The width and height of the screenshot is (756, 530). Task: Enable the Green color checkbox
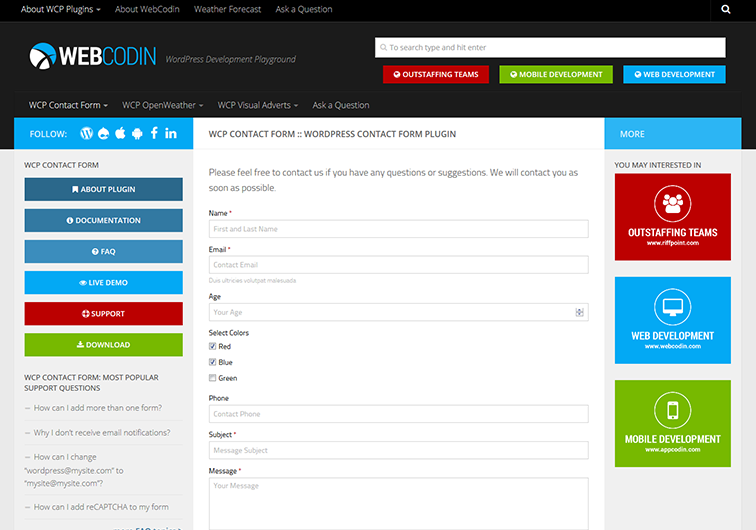click(x=212, y=378)
